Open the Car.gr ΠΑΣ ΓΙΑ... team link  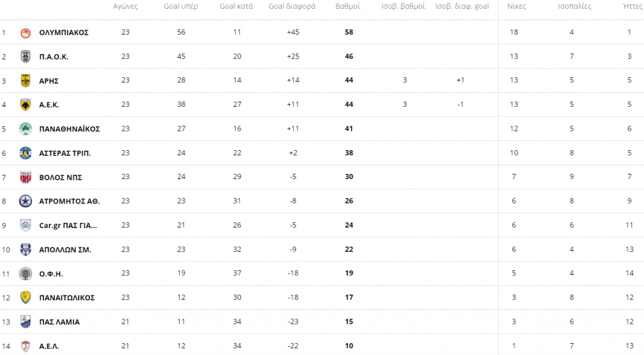coord(68,225)
